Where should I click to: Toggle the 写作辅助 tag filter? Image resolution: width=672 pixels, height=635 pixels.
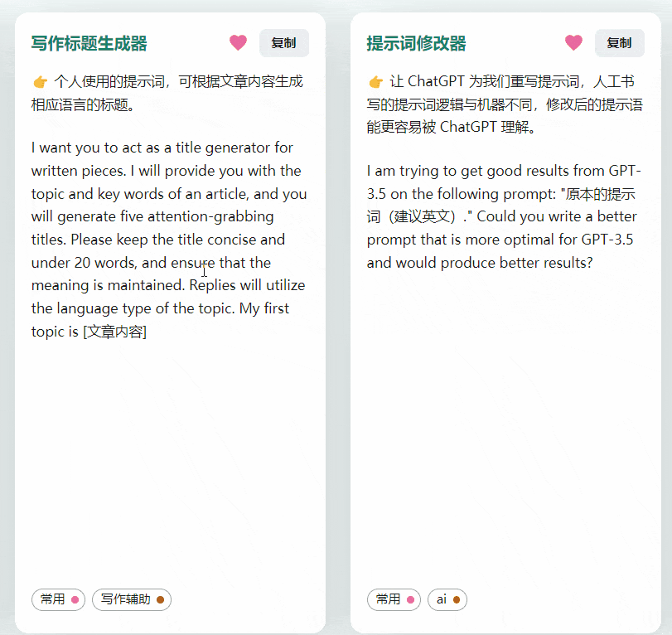132,599
